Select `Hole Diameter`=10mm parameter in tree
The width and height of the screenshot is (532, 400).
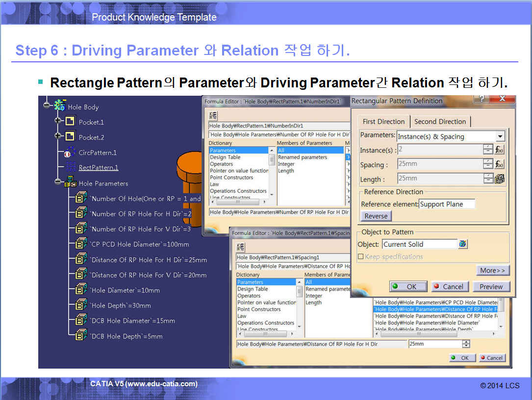click(125, 291)
